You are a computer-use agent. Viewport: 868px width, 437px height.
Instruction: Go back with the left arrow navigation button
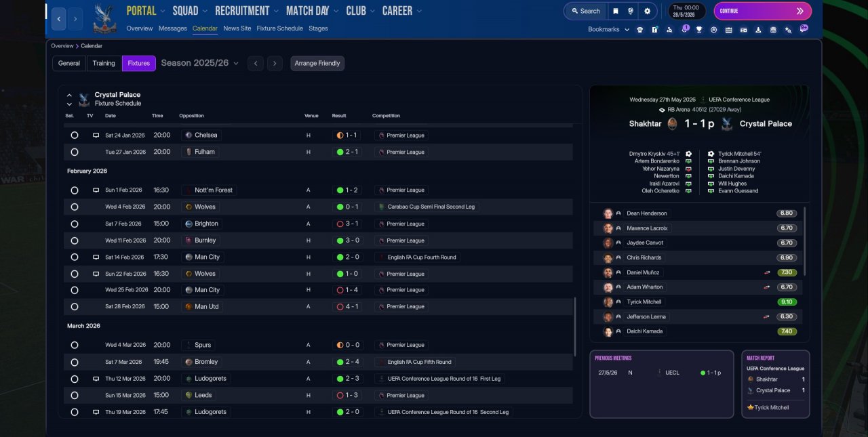click(x=59, y=19)
